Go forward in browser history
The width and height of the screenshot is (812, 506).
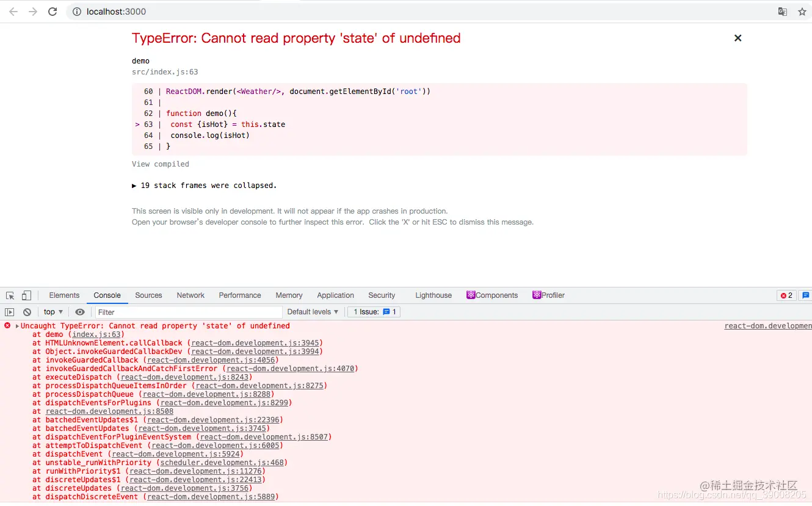pos(33,12)
